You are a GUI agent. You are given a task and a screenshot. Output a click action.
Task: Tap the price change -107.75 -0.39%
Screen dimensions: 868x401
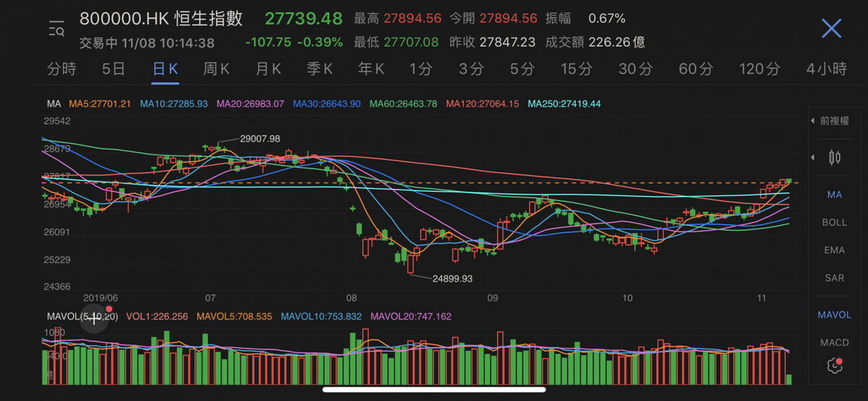tap(294, 43)
